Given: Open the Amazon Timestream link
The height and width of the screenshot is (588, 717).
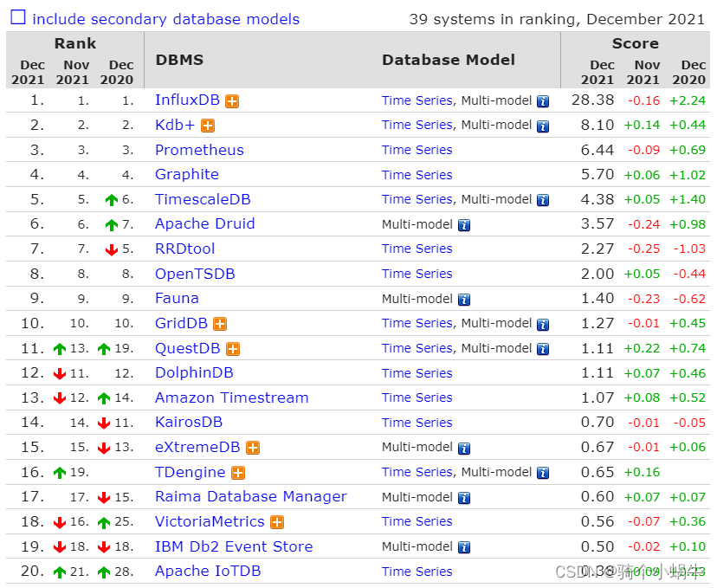Looking at the screenshot, I should (x=232, y=397).
